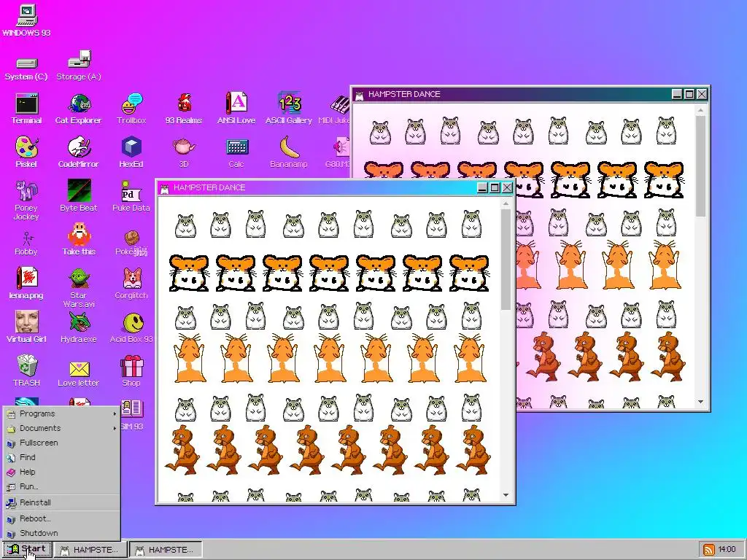Select Reboot... in the Start menu
This screenshot has width=747, height=560.
(61, 518)
